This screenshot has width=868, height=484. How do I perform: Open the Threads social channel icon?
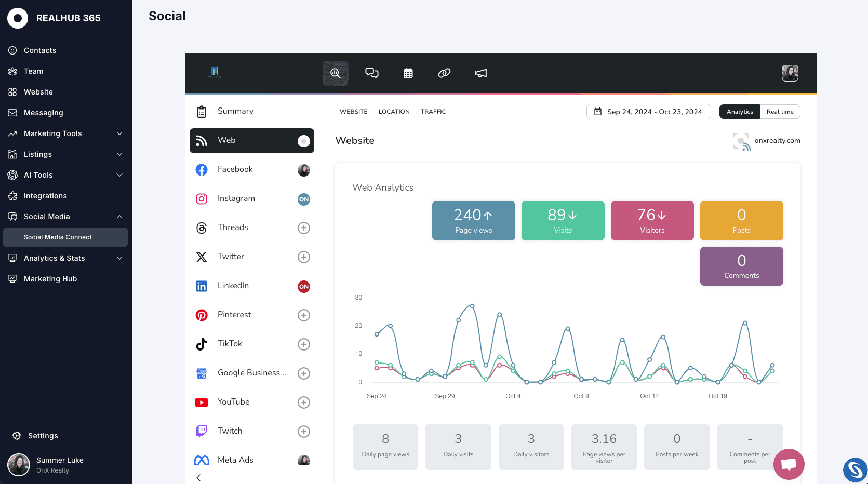click(201, 227)
